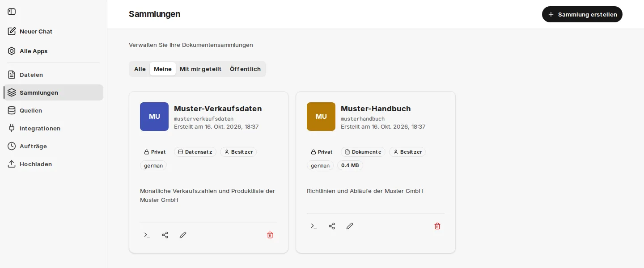Click the description starting with Monatliche Verkaufszahlen

(208, 195)
